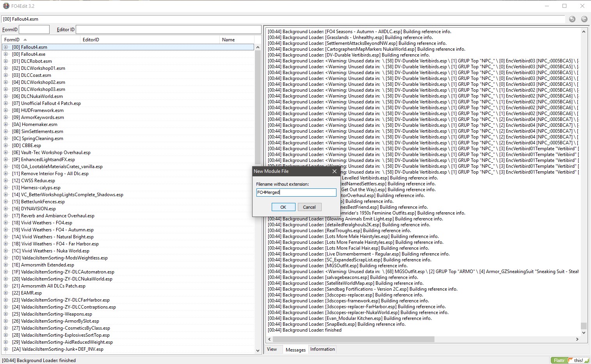This screenshot has height=364, width=591.
Task: Confirm the new module filename with OK
Action: (283, 207)
